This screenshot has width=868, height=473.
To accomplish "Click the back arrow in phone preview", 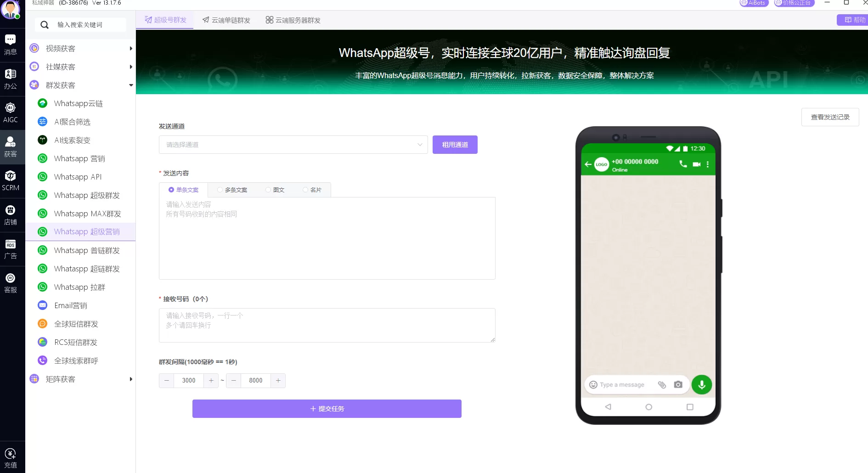I will click(x=588, y=164).
